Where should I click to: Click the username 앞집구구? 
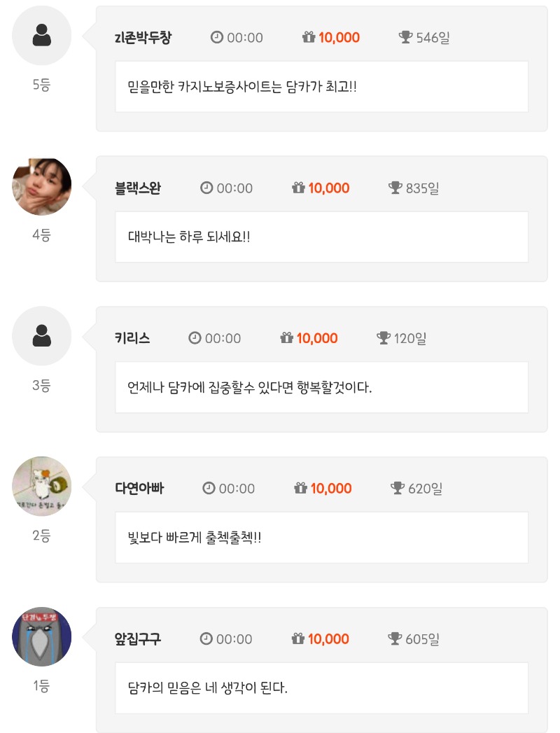pos(138,638)
